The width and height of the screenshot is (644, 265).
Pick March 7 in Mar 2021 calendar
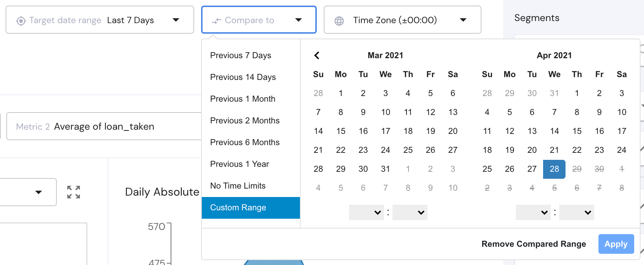(x=318, y=112)
